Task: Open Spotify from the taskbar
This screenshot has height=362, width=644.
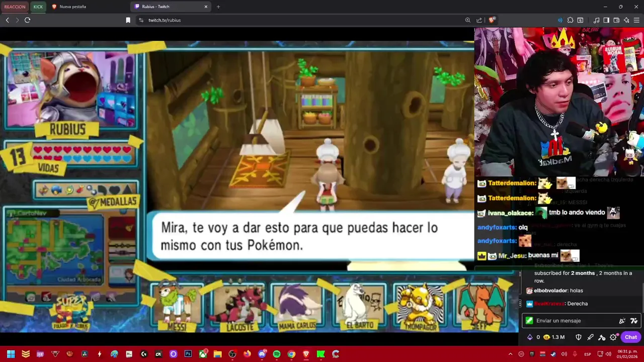Action: tap(276, 354)
